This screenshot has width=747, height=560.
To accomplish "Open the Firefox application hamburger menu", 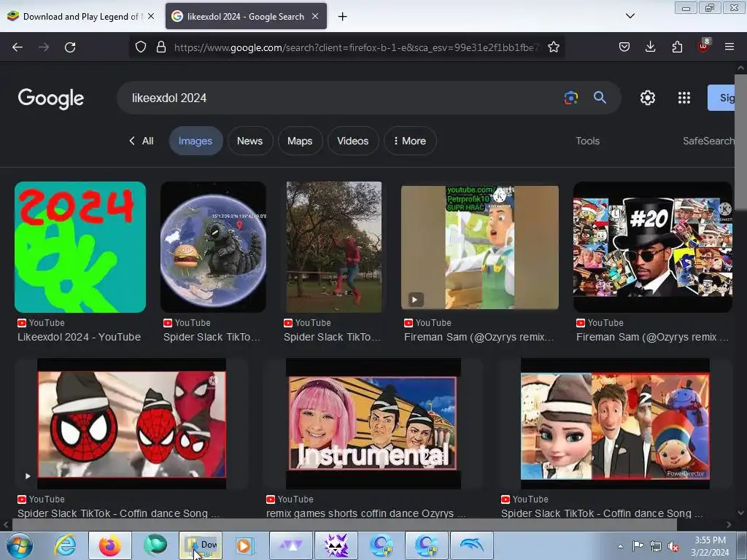I will 729,47.
